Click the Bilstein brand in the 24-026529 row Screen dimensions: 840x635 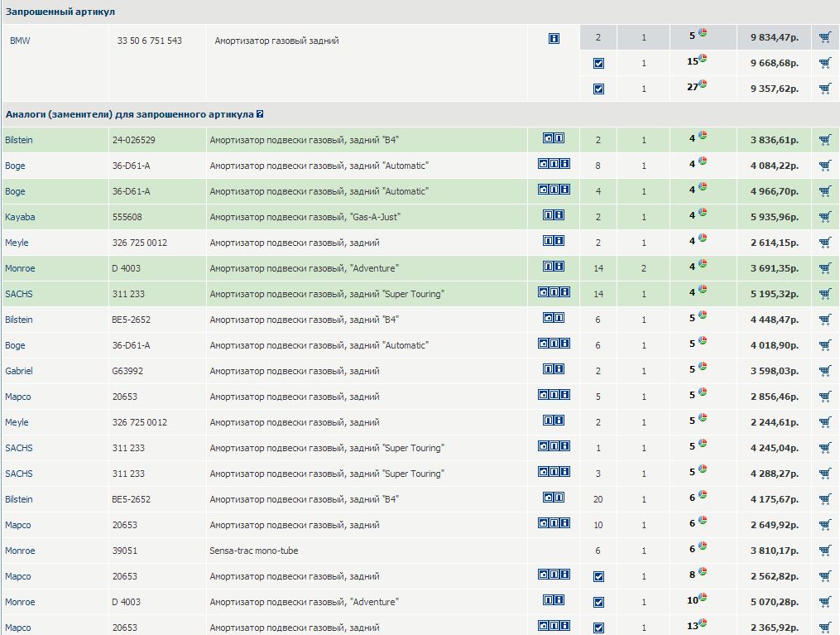(19, 140)
